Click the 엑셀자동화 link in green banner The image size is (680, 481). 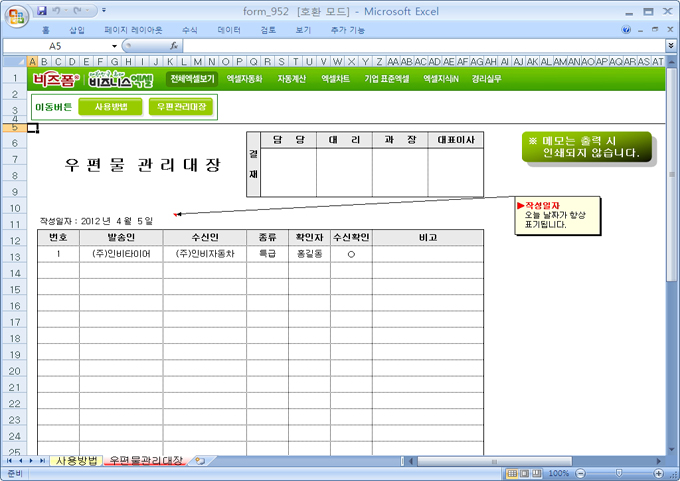click(x=244, y=78)
